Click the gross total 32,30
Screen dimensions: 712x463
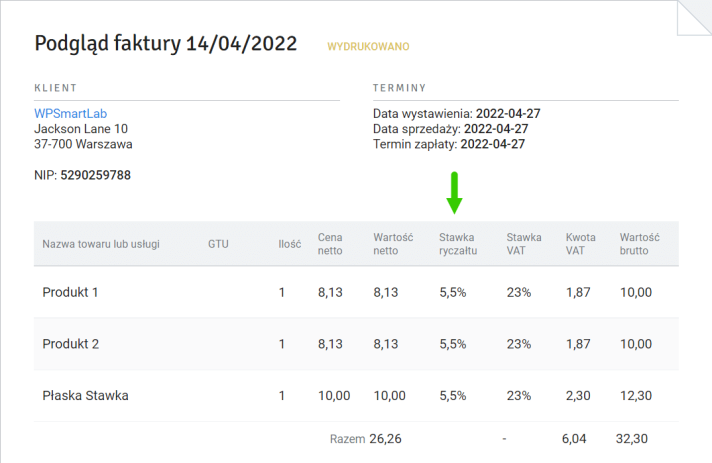click(632, 438)
